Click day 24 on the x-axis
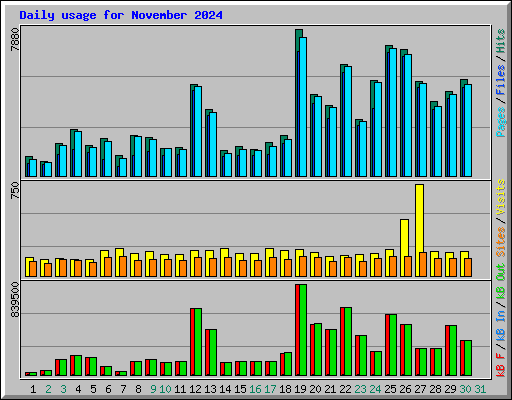Screen dimensions: 512x400 coord(375,389)
